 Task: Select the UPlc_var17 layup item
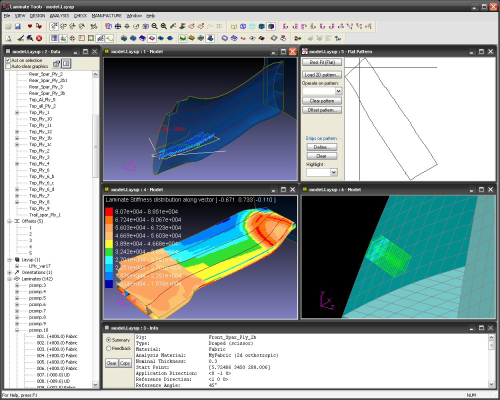point(40,266)
